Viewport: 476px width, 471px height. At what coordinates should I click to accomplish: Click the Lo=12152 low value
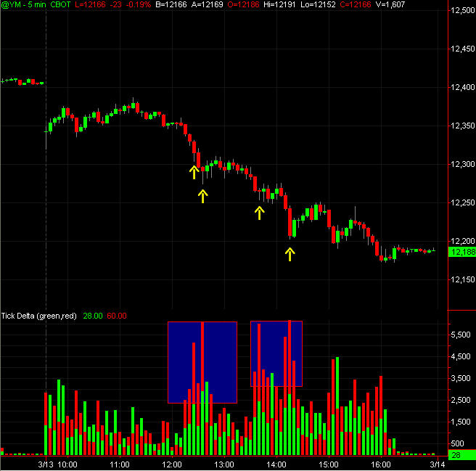tap(318, 4)
